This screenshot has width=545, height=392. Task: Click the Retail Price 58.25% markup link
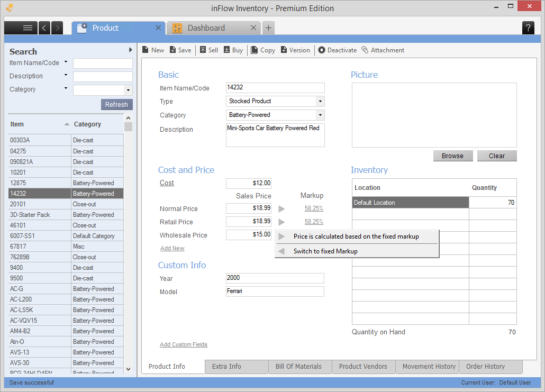pos(314,222)
